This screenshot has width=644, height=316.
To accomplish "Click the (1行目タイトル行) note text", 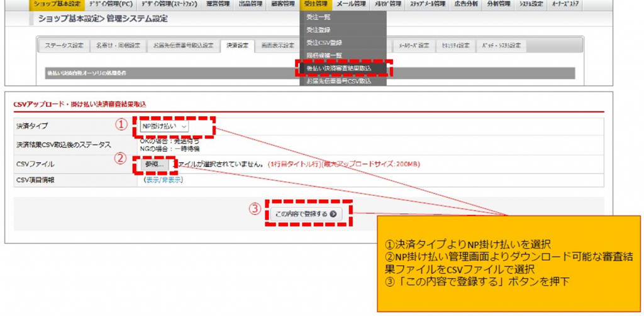I will click(x=293, y=164).
